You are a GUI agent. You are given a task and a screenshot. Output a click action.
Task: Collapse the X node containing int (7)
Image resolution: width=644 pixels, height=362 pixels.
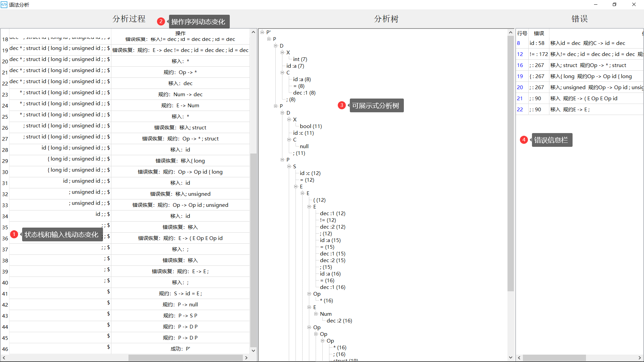pyautogui.click(x=282, y=52)
